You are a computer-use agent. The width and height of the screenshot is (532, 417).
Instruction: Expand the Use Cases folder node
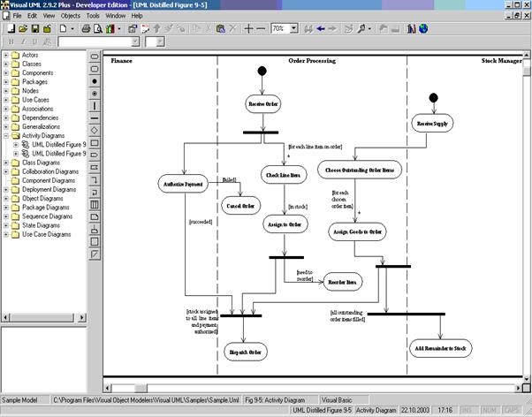[6, 100]
